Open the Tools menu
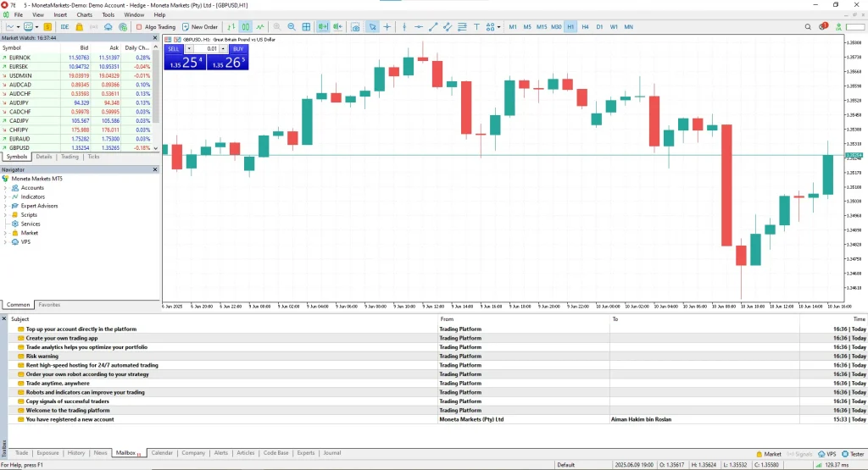The width and height of the screenshot is (868, 470). pos(108,15)
